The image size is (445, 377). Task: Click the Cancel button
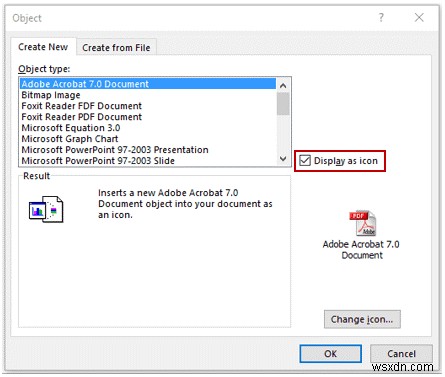[401, 354]
